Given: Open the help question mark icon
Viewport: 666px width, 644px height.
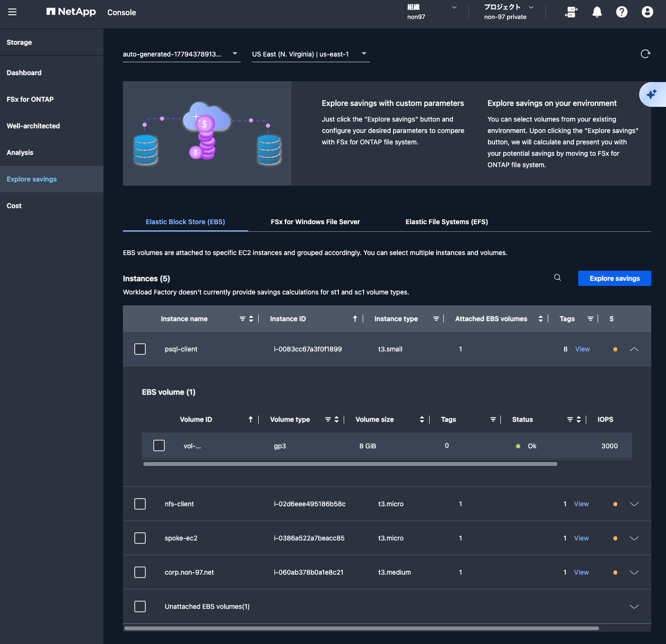Looking at the screenshot, I should [x=622, y=12].
